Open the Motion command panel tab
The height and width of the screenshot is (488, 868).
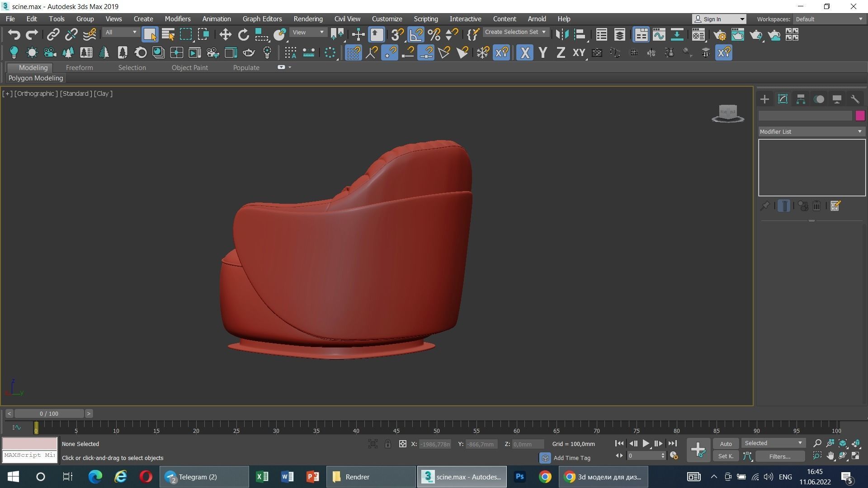click(819, 99)
